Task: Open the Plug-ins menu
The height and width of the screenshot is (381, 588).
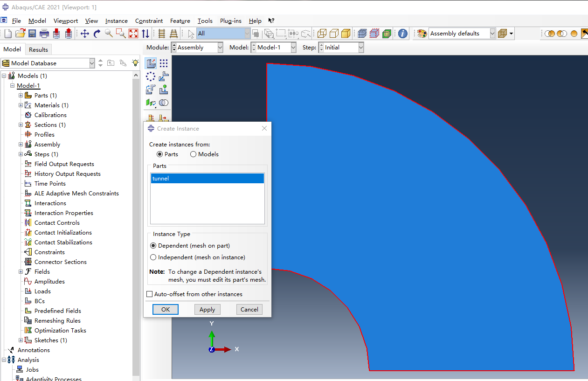Action: [231, 21]
